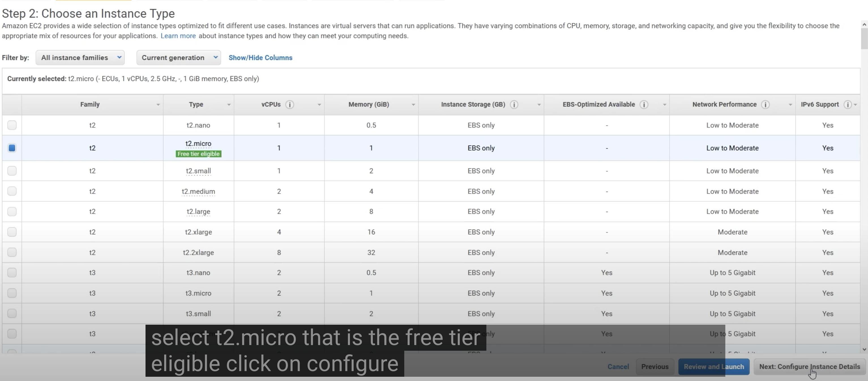Click the t2.2xlarge type cell
This screenshot has height=381, width=868.
pos(198,252)
